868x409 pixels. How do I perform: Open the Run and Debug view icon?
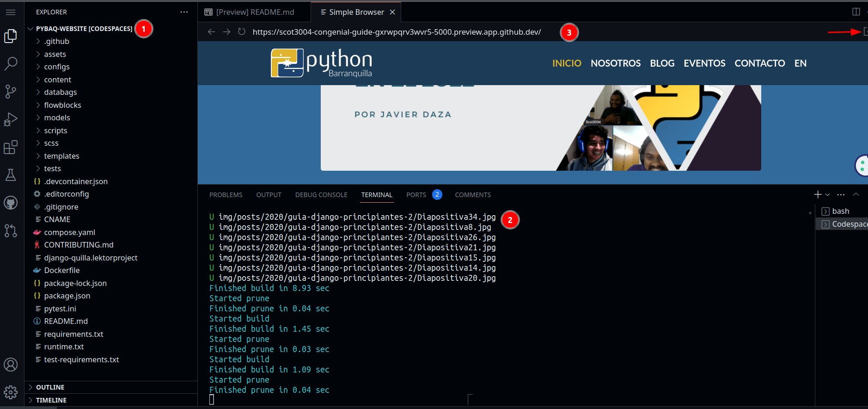[11, 119]
